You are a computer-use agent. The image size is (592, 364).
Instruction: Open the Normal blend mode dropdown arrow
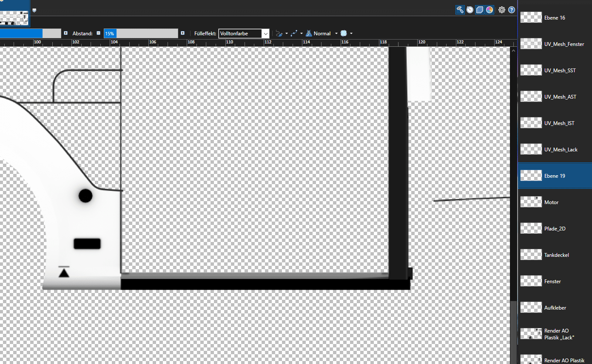(336, 34)
